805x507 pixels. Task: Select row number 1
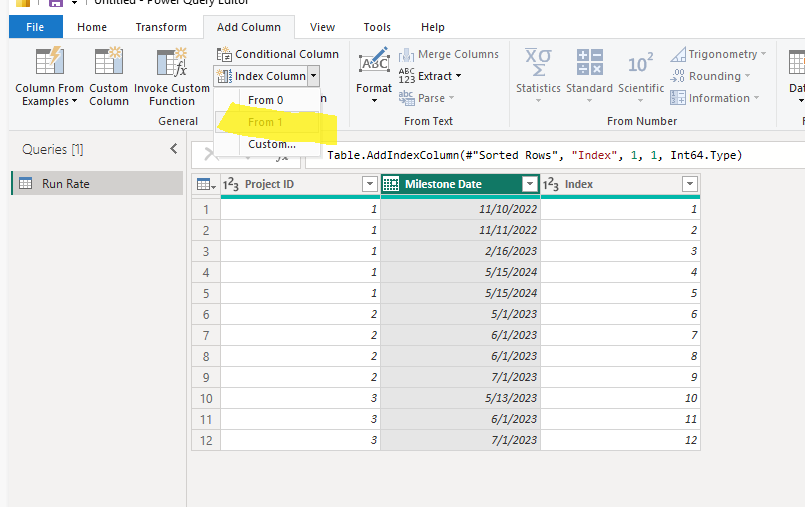[206, 209]
